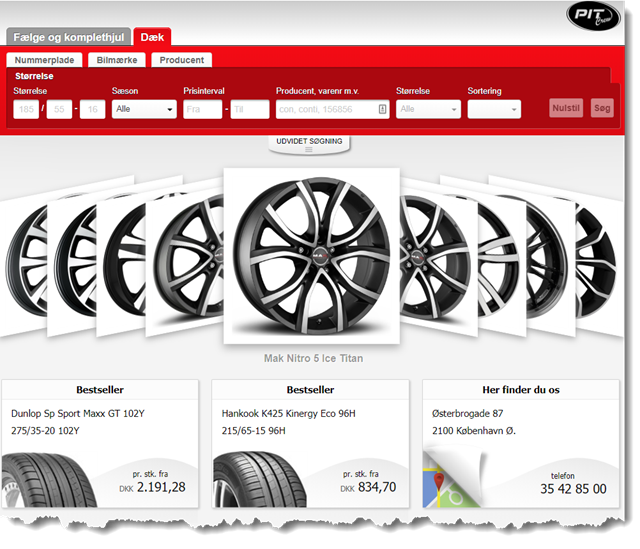
Task: Click the contact icon inside the Producent search field
Action: click(x=382, y=109)
